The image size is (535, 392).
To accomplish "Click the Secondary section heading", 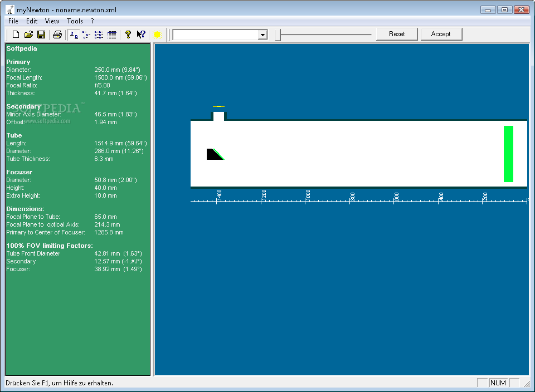I will coord(23,107).
